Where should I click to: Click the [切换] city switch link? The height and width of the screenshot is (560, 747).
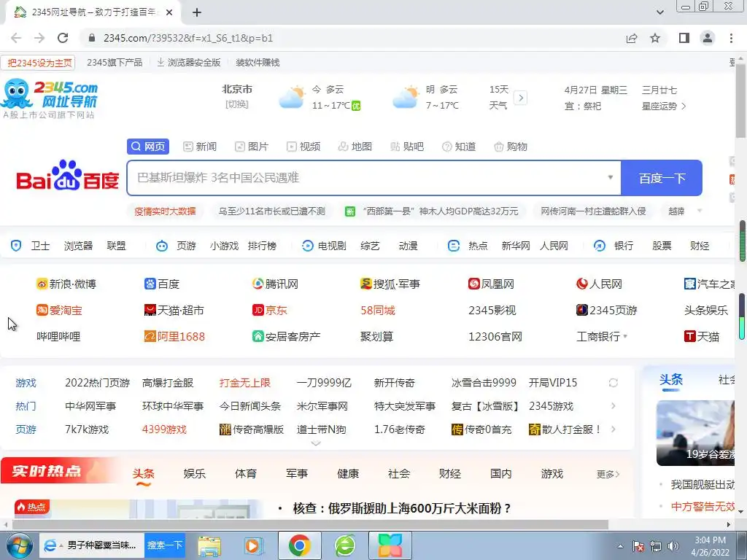pos(237,104)
